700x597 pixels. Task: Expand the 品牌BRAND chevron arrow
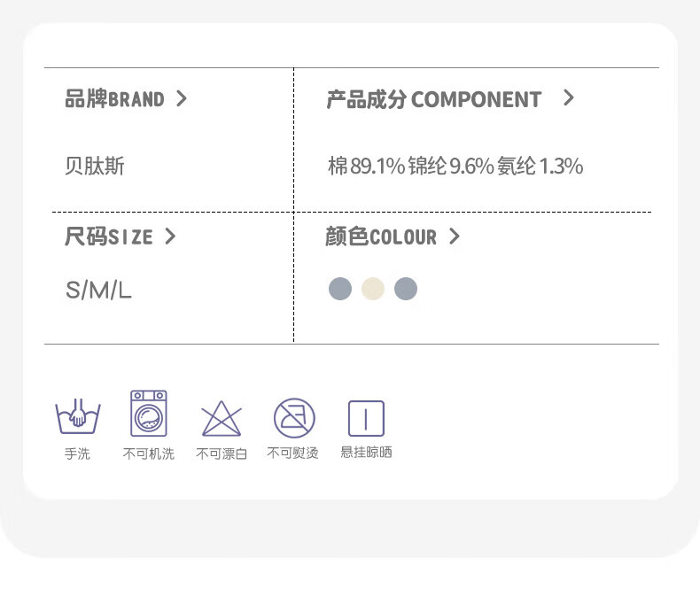[182, 98]
